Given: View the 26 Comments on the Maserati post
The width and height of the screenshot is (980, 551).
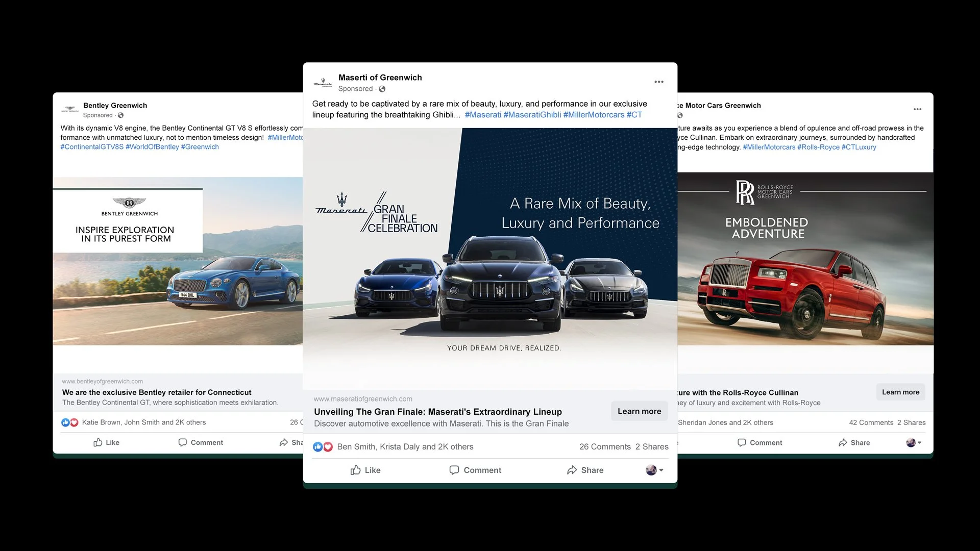Looking at the screenshot, I should click(604, 446).
